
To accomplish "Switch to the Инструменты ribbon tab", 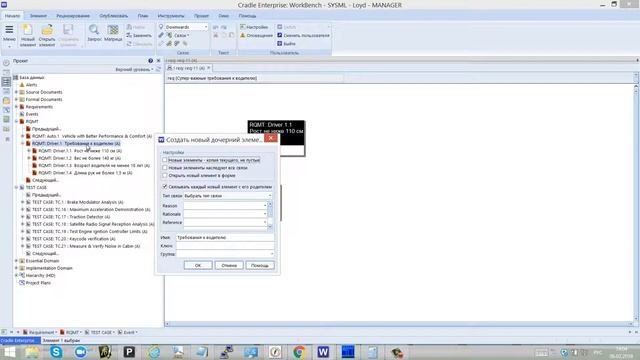I will pos(171,16).
